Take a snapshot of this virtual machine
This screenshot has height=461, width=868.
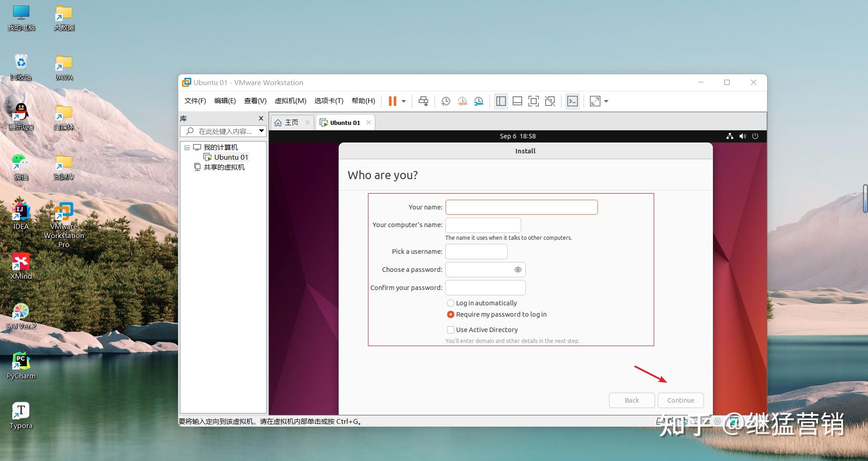[x=445, y=101]
